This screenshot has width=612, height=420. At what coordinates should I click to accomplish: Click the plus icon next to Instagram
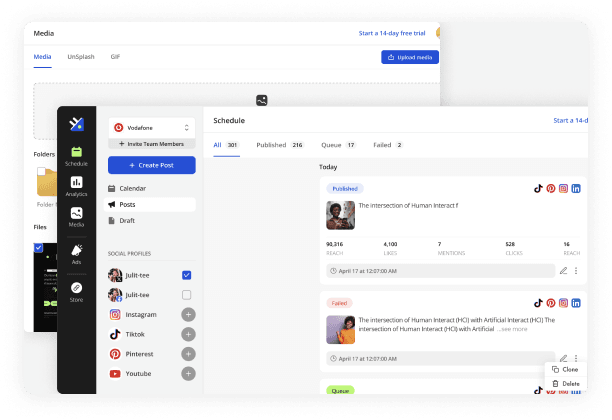point(187,314)
